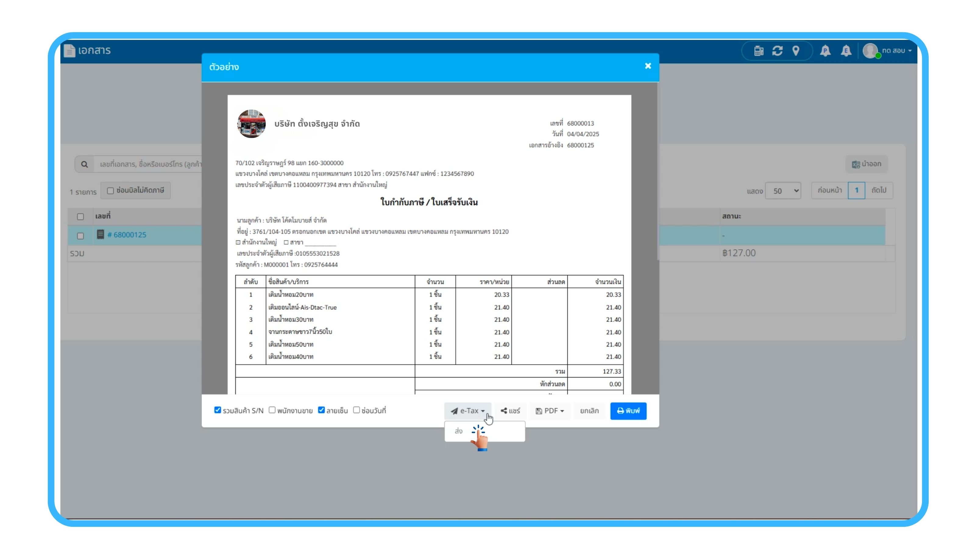Enable the พนักงานขาย checkbox
975x560 pixels.
pyautogui.click(x=272, y=410)
